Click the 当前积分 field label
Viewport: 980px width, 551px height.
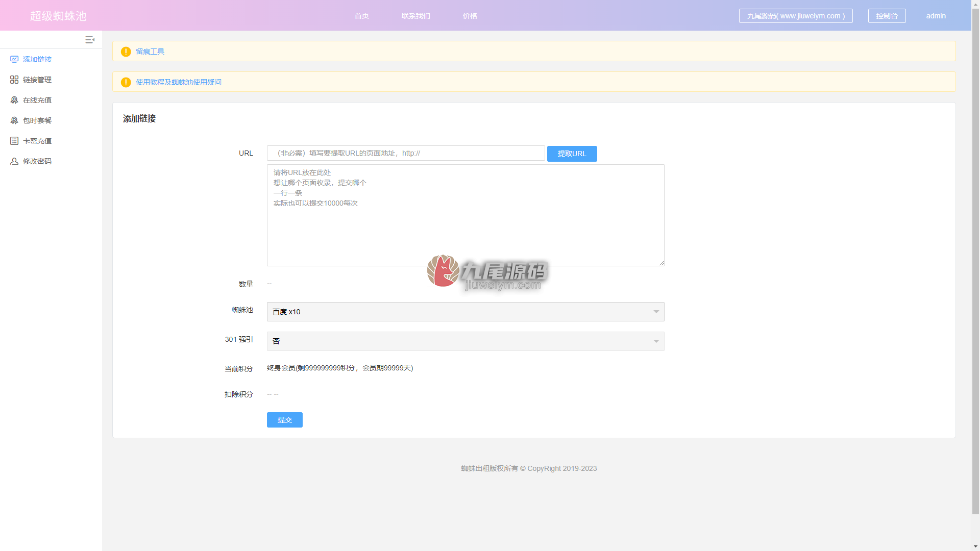coord(239,369)
